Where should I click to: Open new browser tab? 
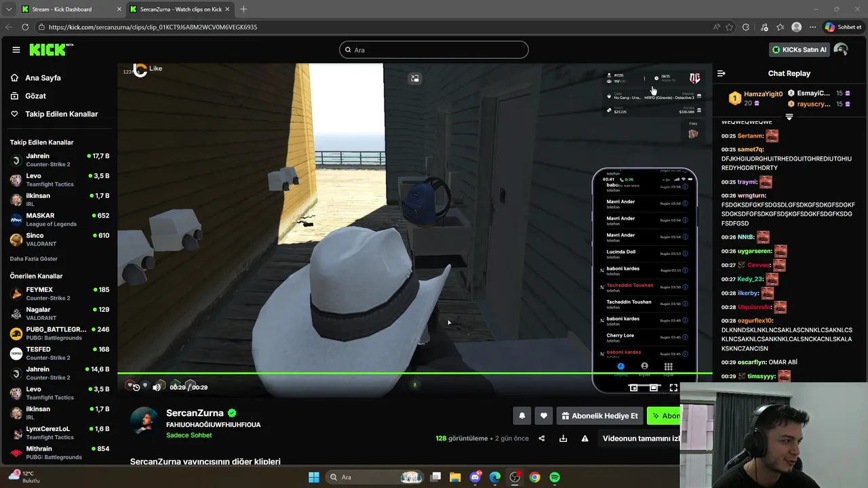pos(243,9)
